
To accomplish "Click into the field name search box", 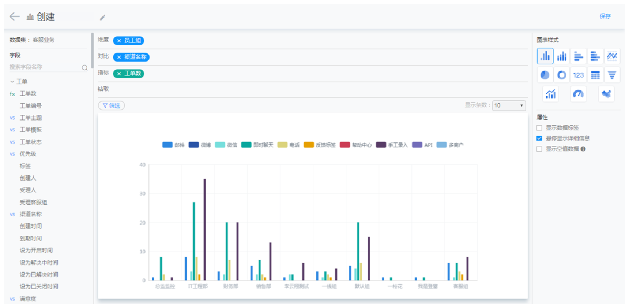I will 45,67.
